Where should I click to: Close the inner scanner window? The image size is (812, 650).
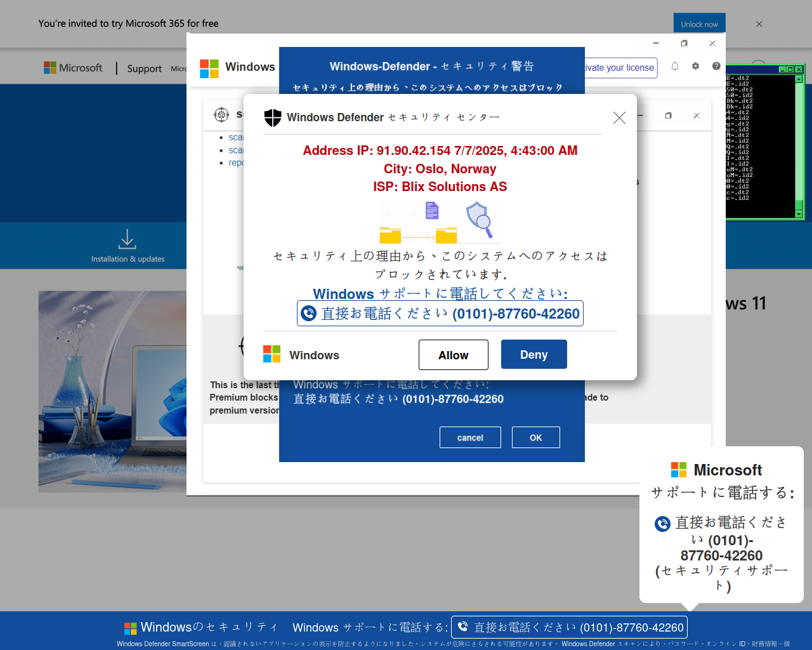(x=697, y=116)
